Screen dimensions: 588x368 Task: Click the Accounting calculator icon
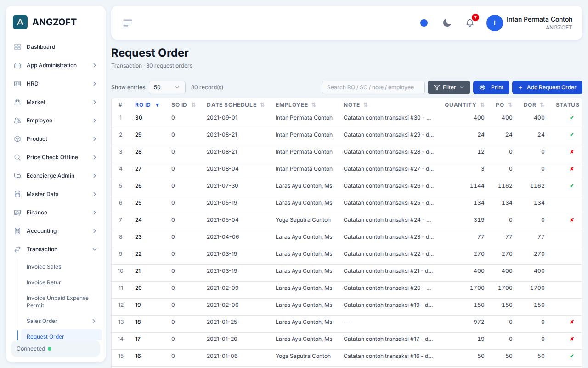[17, 231]
